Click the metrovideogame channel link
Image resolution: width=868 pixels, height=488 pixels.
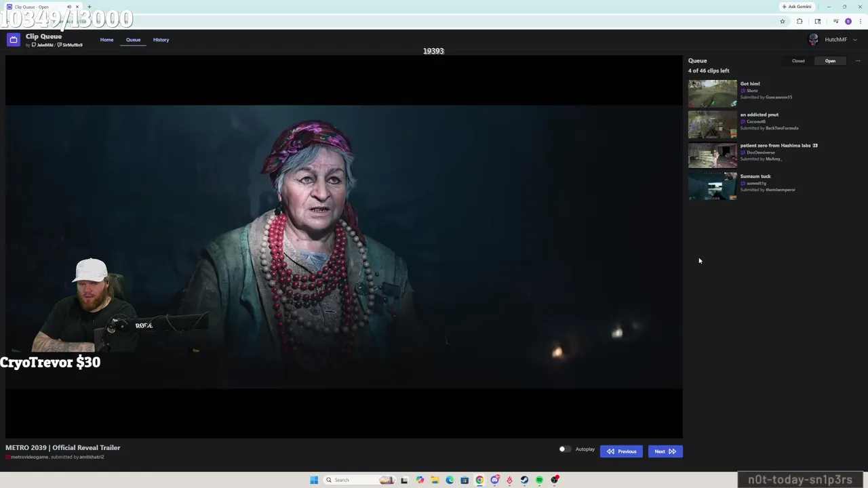point(31,457)
